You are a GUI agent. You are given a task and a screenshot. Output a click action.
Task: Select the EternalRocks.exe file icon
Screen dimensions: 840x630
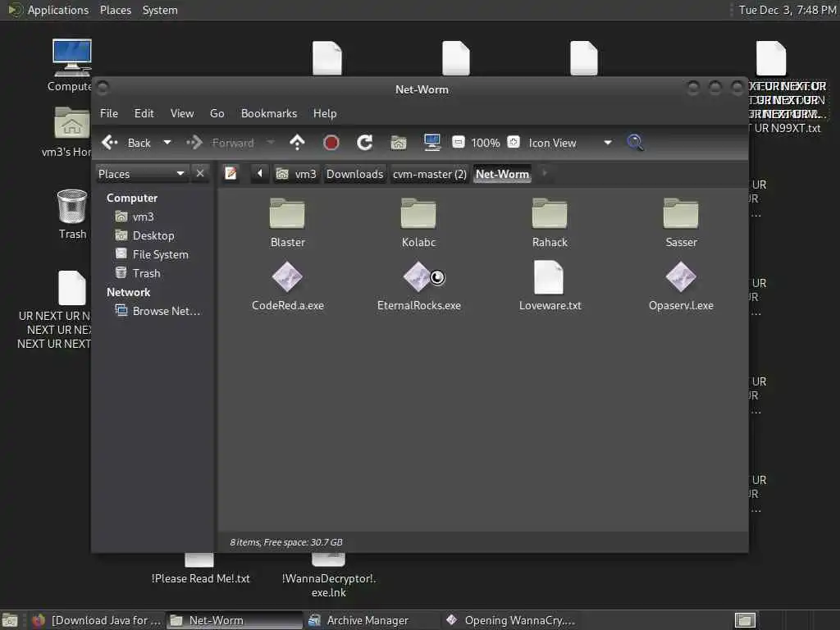(418, 277)
